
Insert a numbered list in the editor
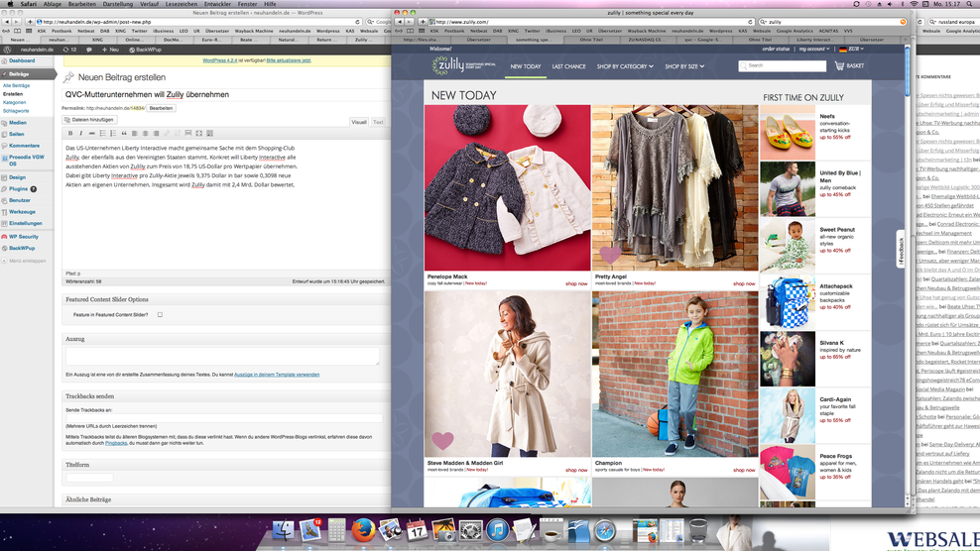(x=113, y=133)
